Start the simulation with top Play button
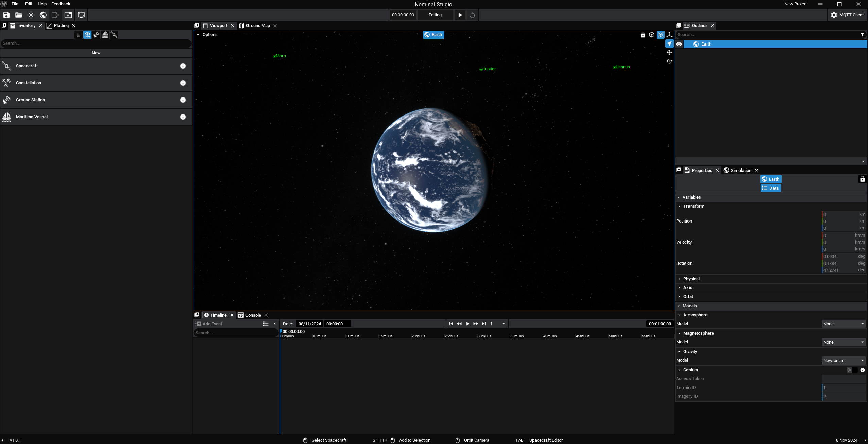 (460, 15)
